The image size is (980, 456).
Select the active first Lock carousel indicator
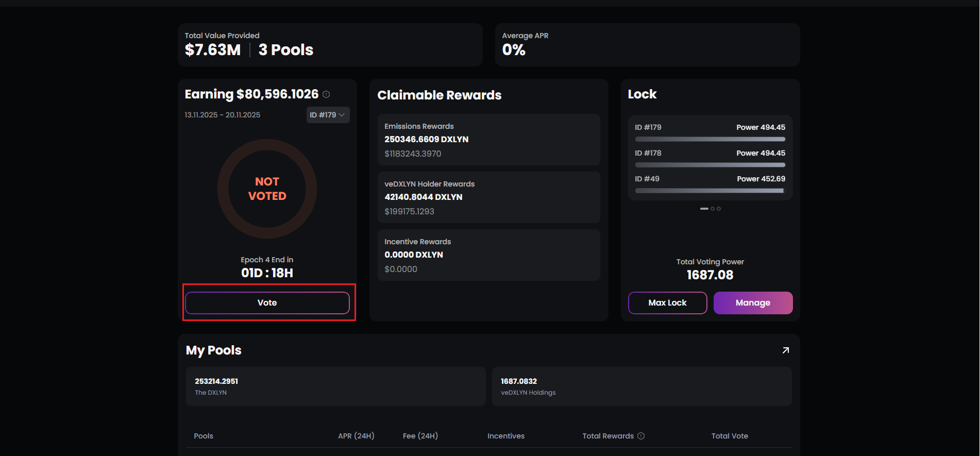[704, 209]
